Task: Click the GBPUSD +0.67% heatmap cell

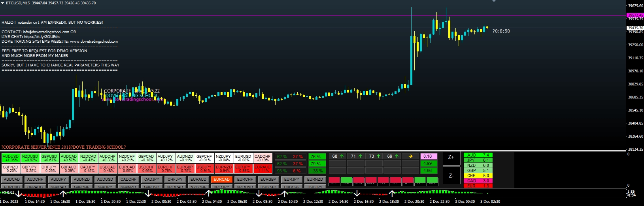Action: click(50, 158)
